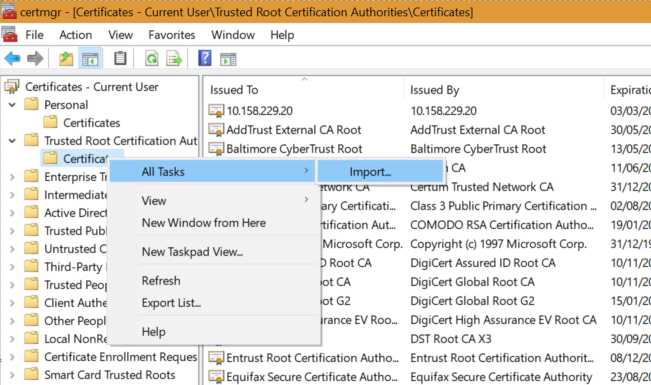Click certificate icon for Equifax Secure Certificate

[x=216, y=377]
